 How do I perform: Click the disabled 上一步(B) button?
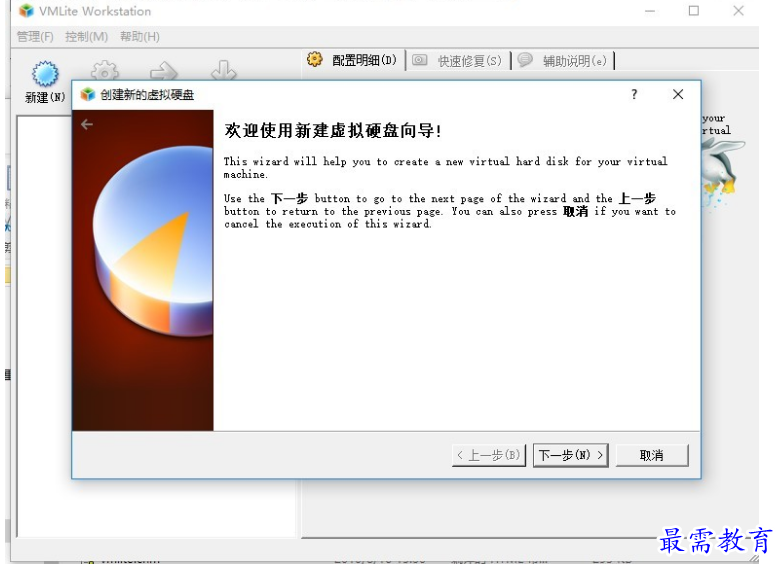pos(489,455)
